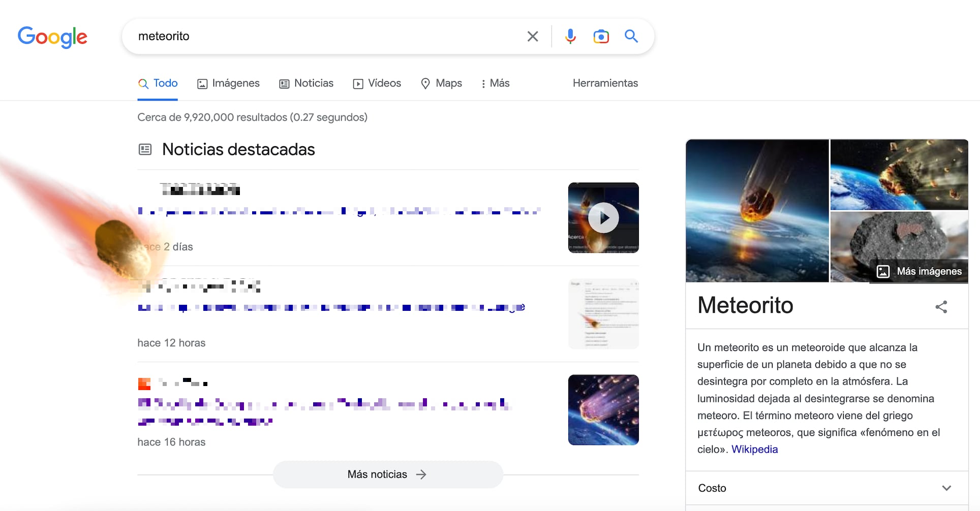Open Herramientas search tools

(605, 83)
